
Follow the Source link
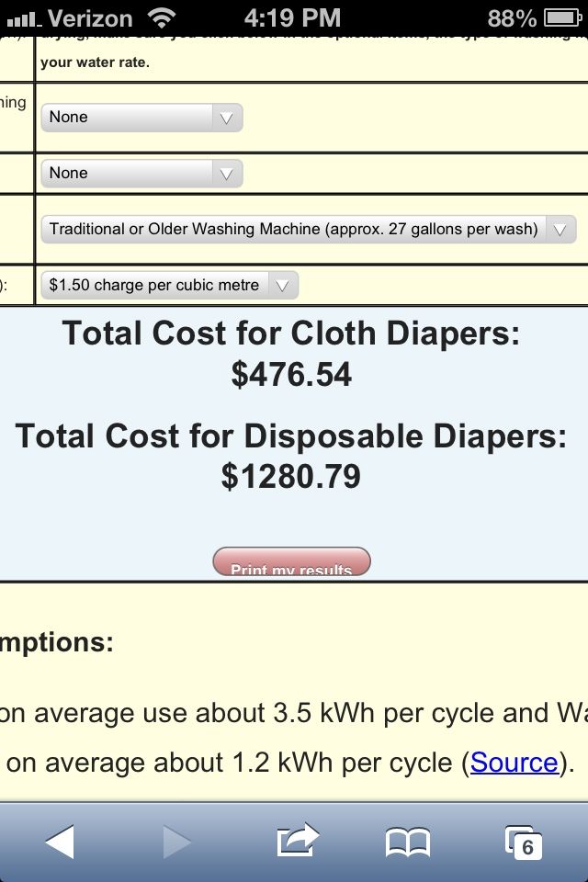[514, 763]
